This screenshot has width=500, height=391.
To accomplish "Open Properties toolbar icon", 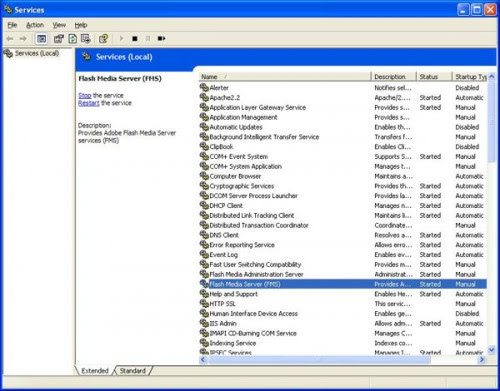I will [x=59, y=39].
